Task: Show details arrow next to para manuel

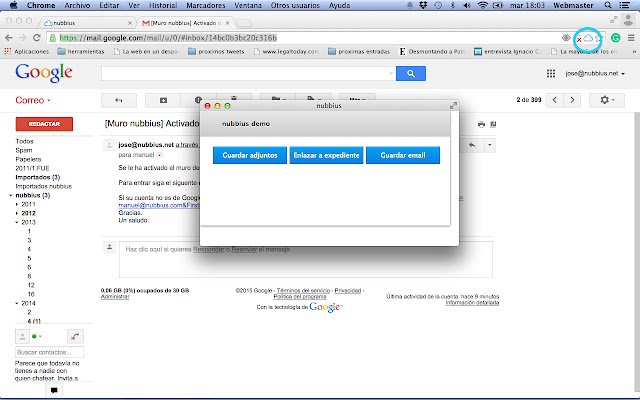Action: point(160,155)
